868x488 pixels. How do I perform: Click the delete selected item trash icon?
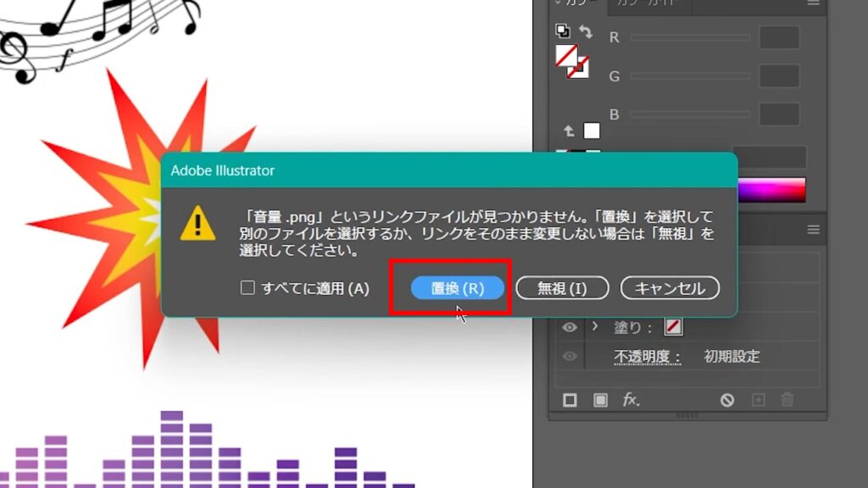click(x=787, y=400)
